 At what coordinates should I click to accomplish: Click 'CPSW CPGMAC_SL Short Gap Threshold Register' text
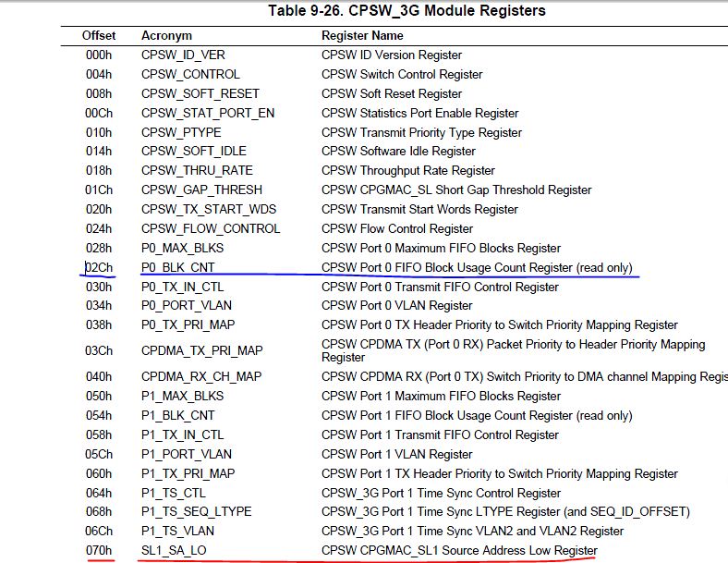(x=456, y=190)
